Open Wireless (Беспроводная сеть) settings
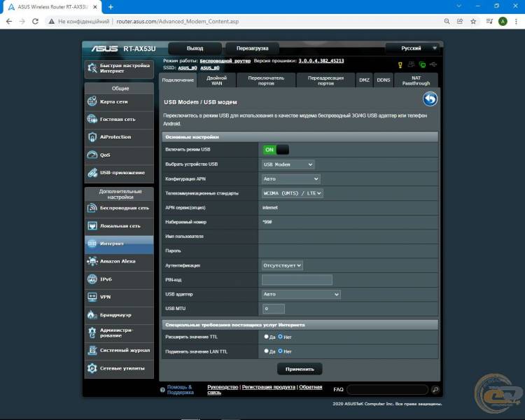Image resolution: width=525 pixels, height=420 pixels. pyautogui.click(x=119, y=208)
